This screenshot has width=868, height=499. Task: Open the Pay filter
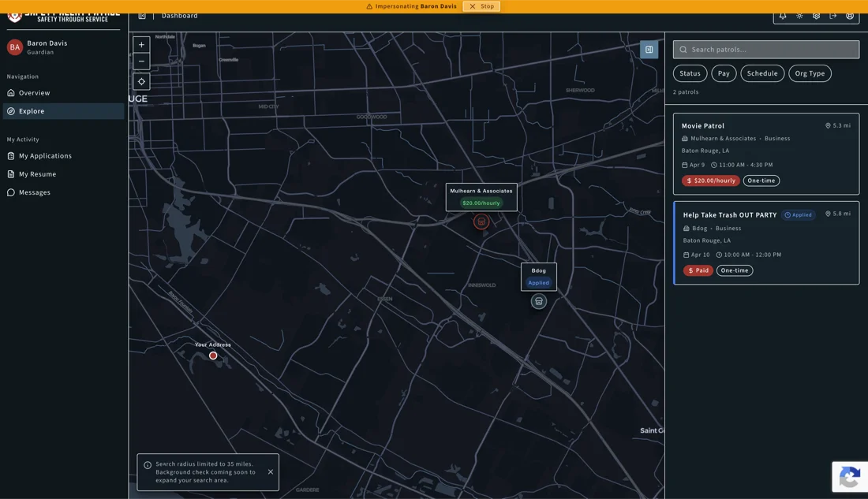pos(724,73)
